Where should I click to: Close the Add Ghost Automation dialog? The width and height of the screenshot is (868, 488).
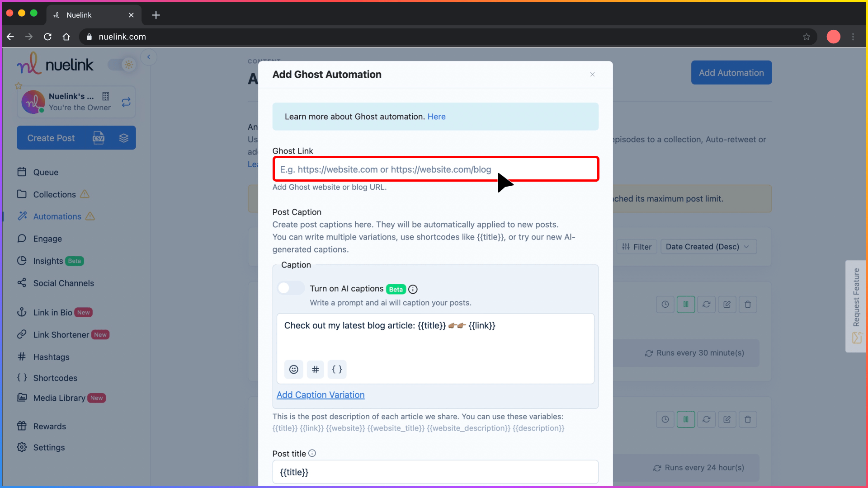(x=592, y=75)
